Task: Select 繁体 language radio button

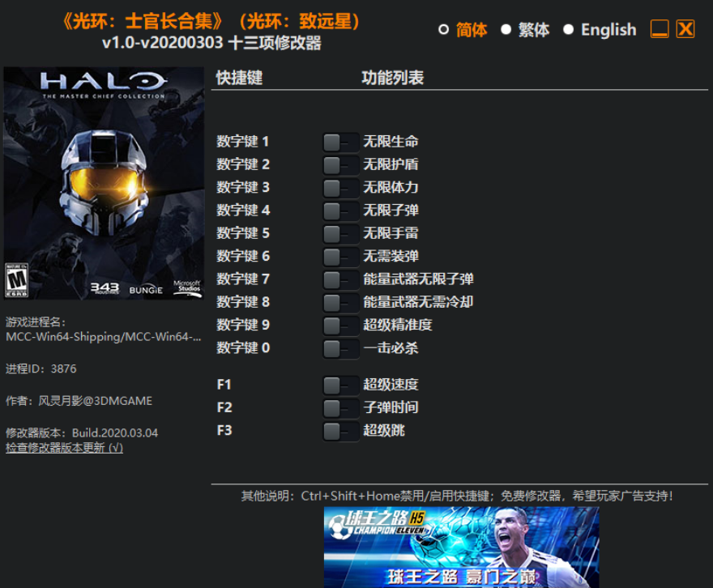Action: click(x=506, y=29)
